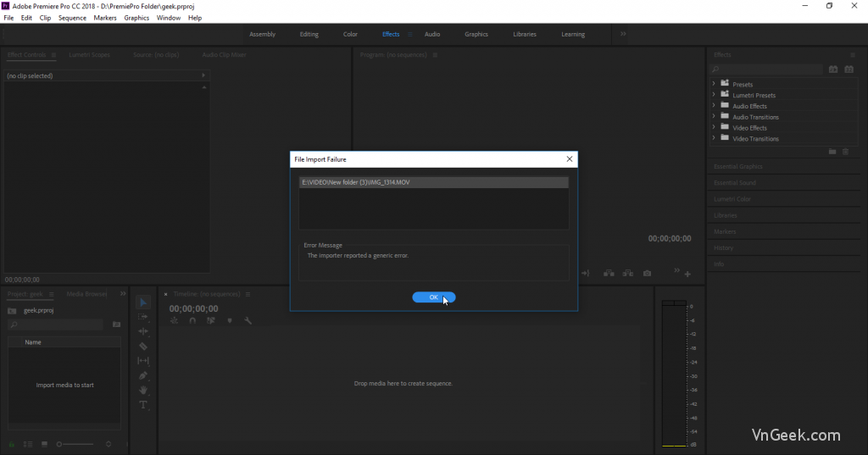868x455 pixels.
Task: Open the Audio Clip Mixer tab
Action: [x=224, y=55]
